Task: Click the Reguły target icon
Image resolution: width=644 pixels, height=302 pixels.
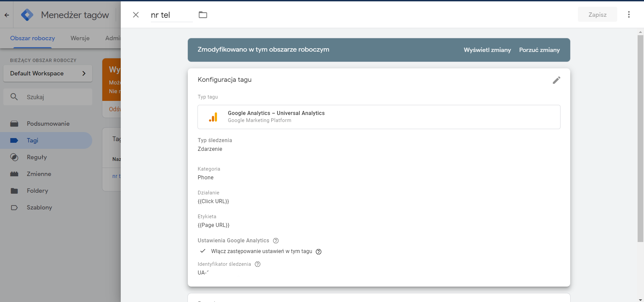Action: click(14, 157)
